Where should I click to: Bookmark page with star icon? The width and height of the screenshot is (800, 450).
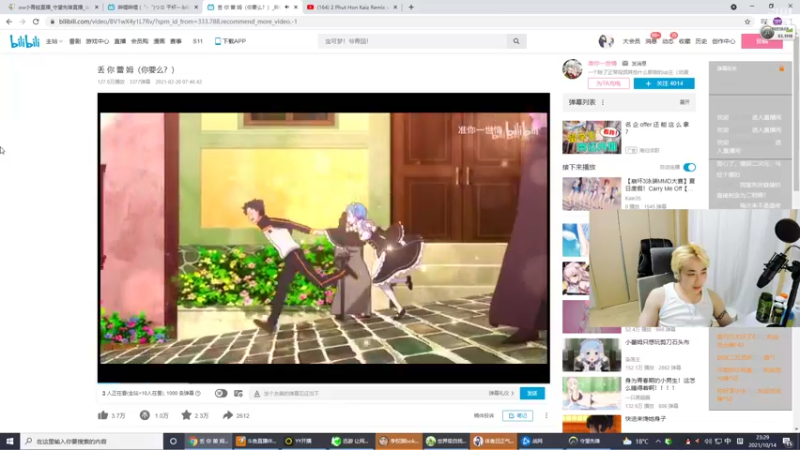click(x=747, y=21)
